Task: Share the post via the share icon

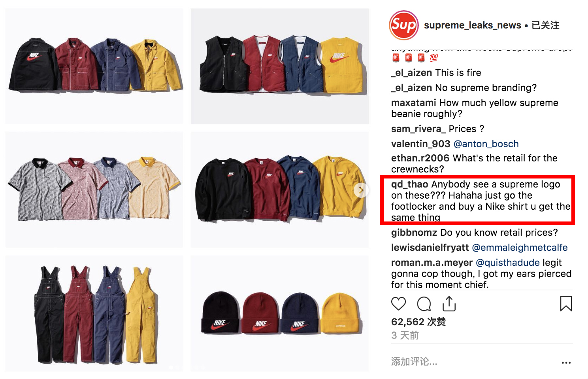Action: [x=449, y=303]
